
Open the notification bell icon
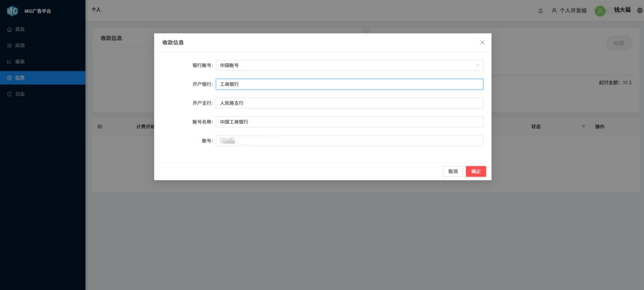click(540, 11)
